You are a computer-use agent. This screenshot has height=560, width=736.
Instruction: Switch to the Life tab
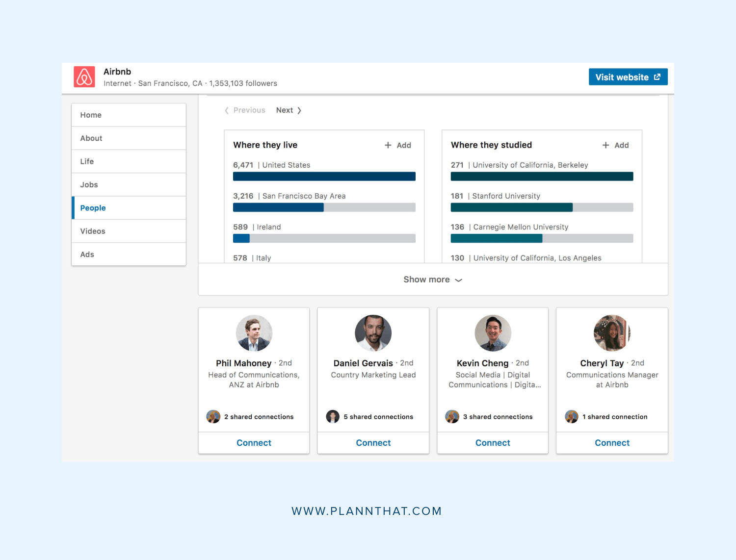(x=129, y=161)
